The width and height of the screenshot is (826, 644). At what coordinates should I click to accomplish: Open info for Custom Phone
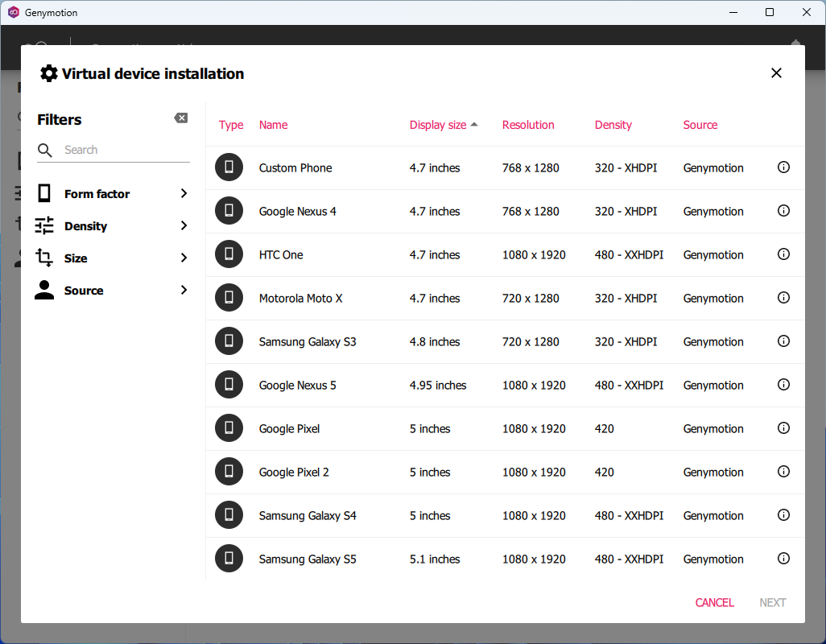click(x=783, y=167)
